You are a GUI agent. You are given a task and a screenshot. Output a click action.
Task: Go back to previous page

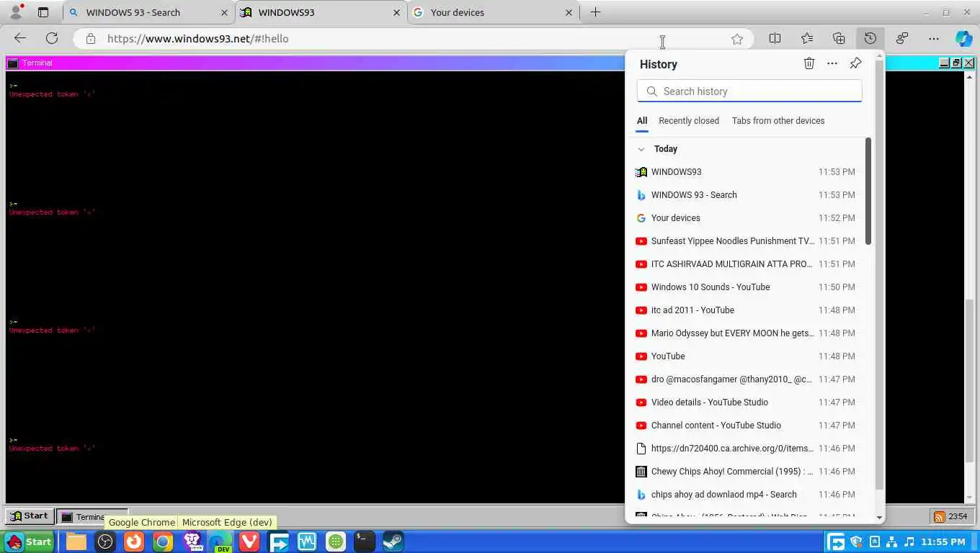(20, 39)
